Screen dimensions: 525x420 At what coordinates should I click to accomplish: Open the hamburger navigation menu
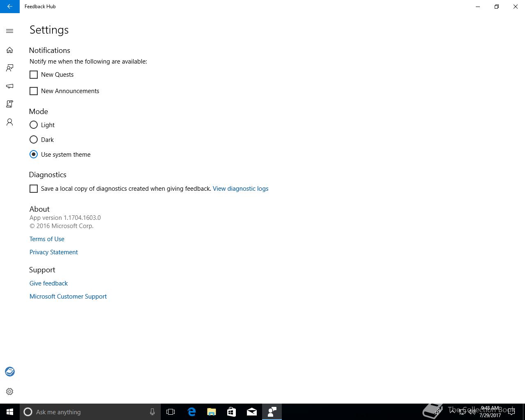(10, 31)
